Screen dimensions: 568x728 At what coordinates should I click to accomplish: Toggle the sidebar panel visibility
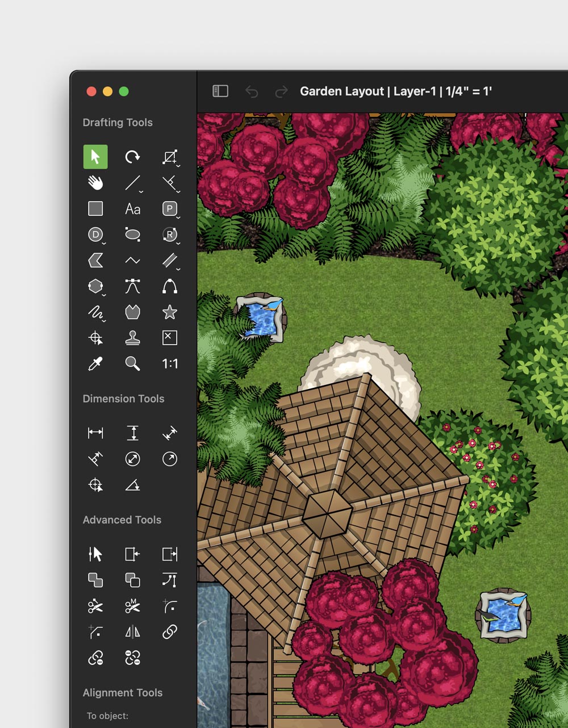pos(220,91)
